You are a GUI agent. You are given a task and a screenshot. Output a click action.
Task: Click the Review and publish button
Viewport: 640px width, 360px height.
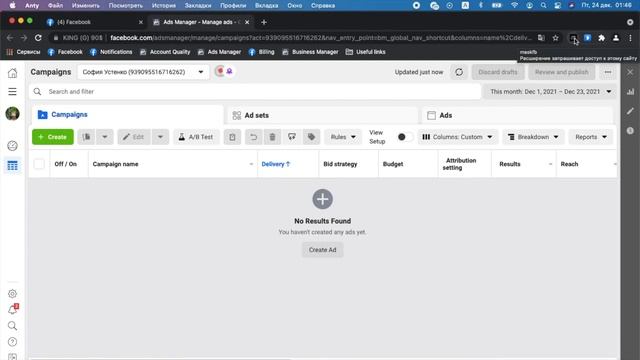click(x=562, y=72)
